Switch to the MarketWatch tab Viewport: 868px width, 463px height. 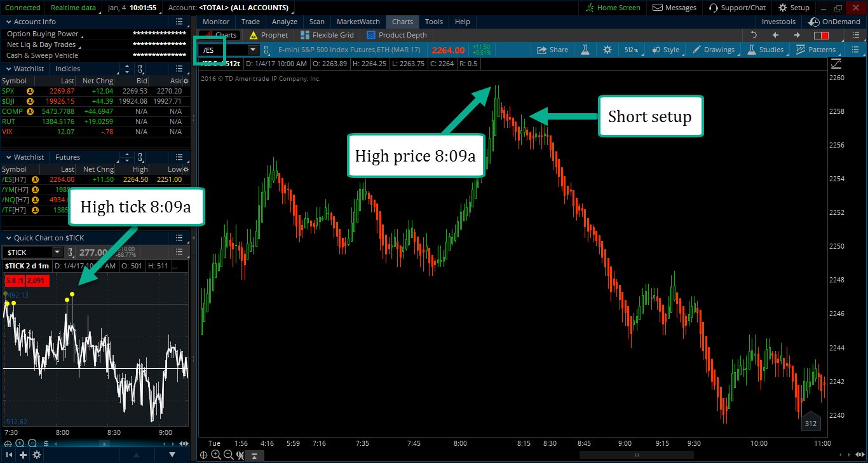(x=358, y=22)
